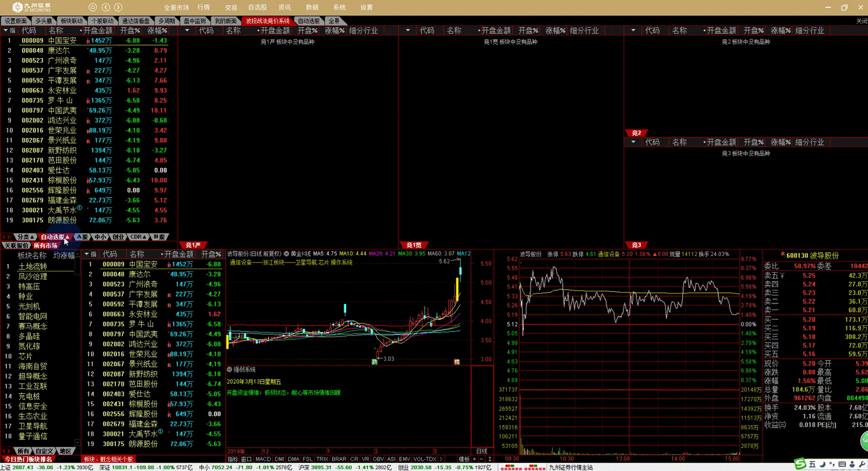
Task: Open the 行情 menu
Action: (203, 7)
